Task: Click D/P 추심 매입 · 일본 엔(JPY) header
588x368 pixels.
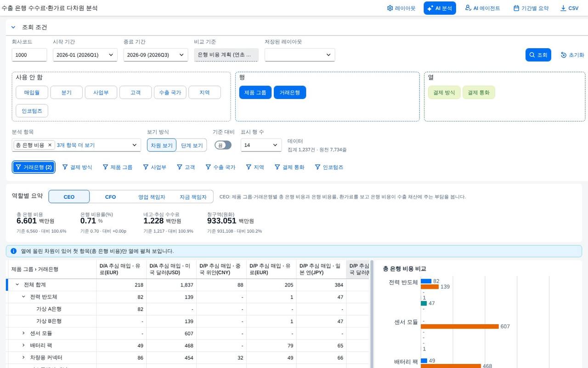Action: [321, 269]
